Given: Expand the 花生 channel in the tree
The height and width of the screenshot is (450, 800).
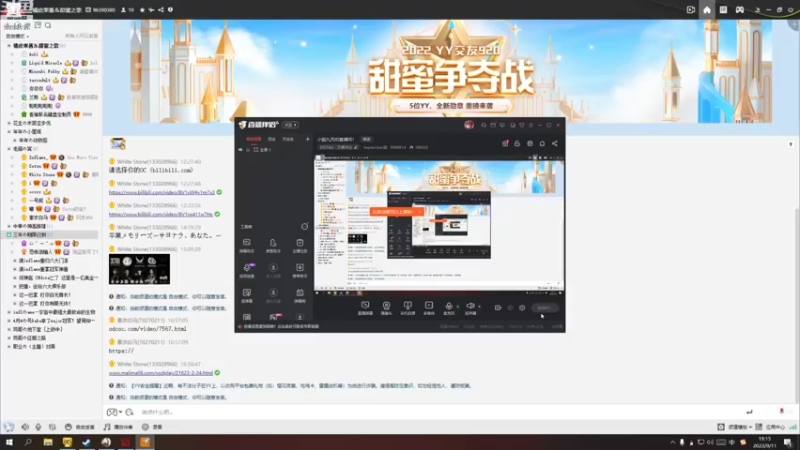Looking at the screenshot, I should 9,123.
